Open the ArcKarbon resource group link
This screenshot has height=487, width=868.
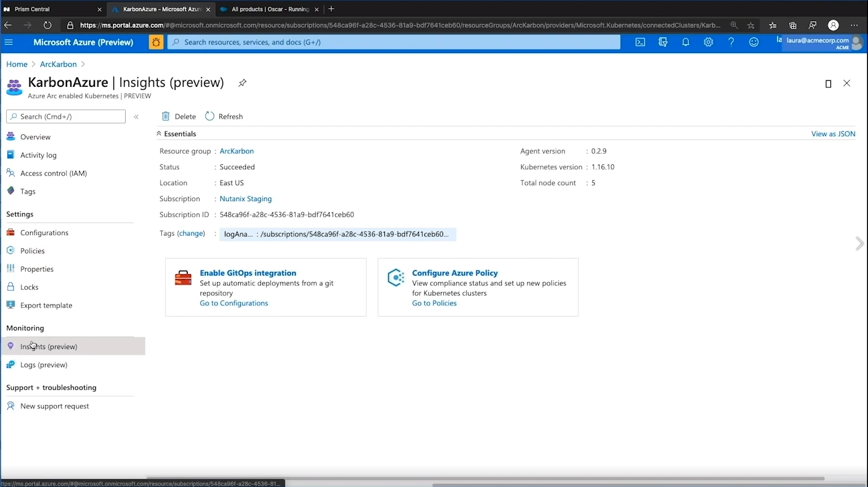point(237,151)
